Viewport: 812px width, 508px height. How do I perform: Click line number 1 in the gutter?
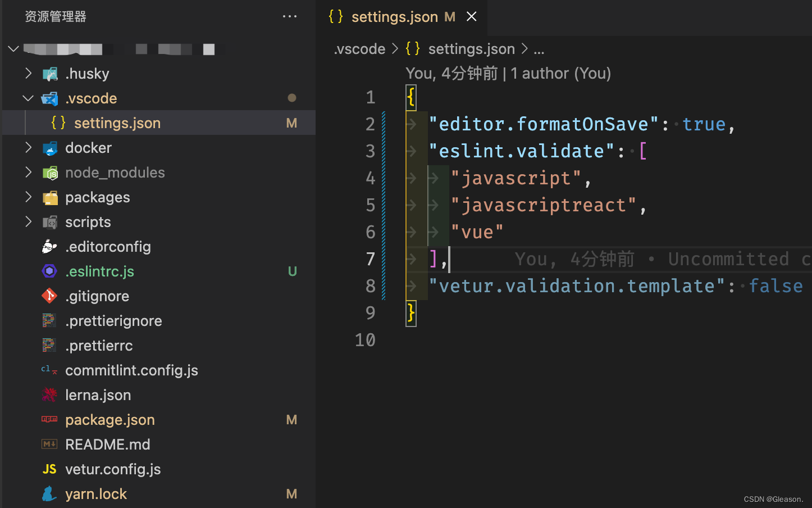[x=370, y=97]
